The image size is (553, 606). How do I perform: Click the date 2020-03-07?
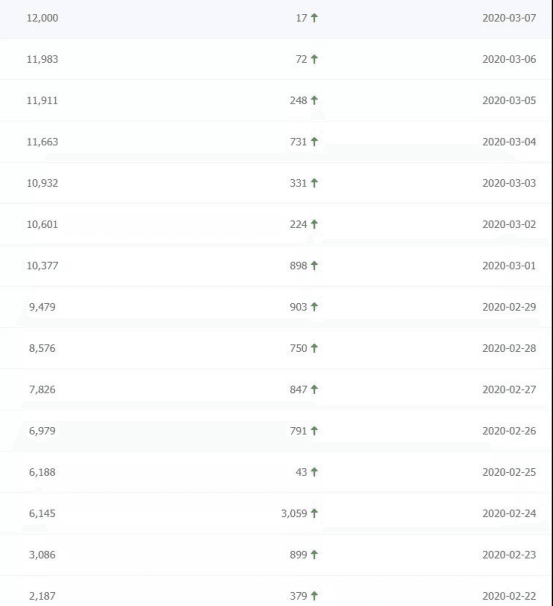click(x=509, y=18)
